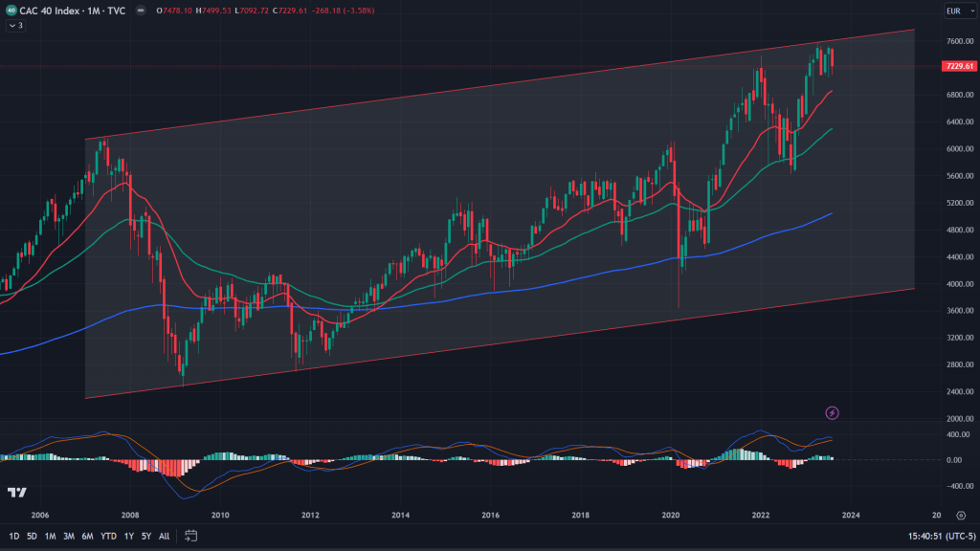Choose the 6M time range
Screen dimensions: 980x551
[x=87, y=536]
